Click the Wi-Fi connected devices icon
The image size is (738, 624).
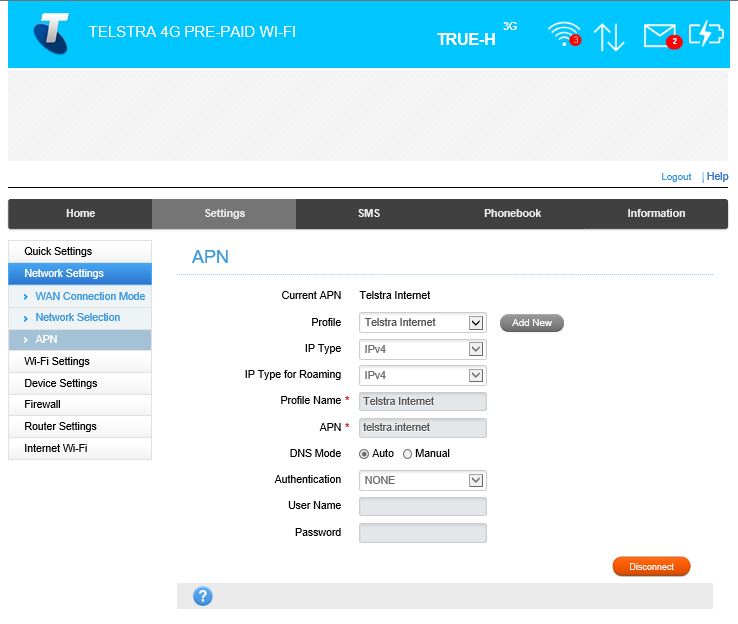point(564,34)
